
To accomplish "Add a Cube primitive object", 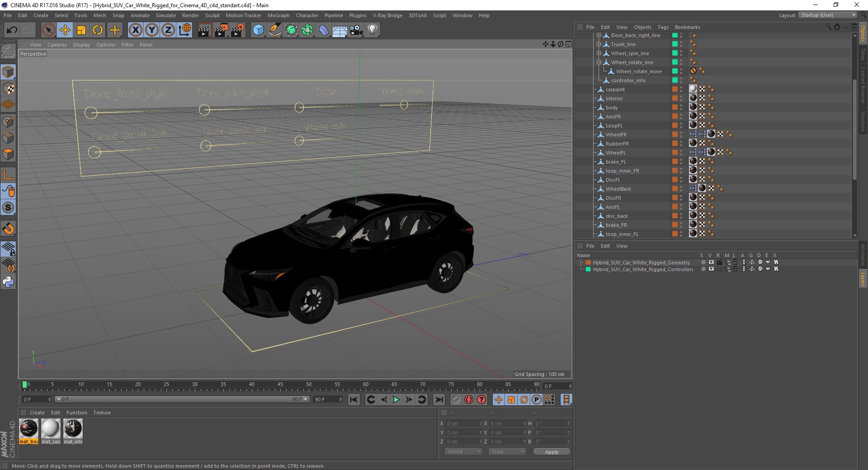I will [258, 30].
